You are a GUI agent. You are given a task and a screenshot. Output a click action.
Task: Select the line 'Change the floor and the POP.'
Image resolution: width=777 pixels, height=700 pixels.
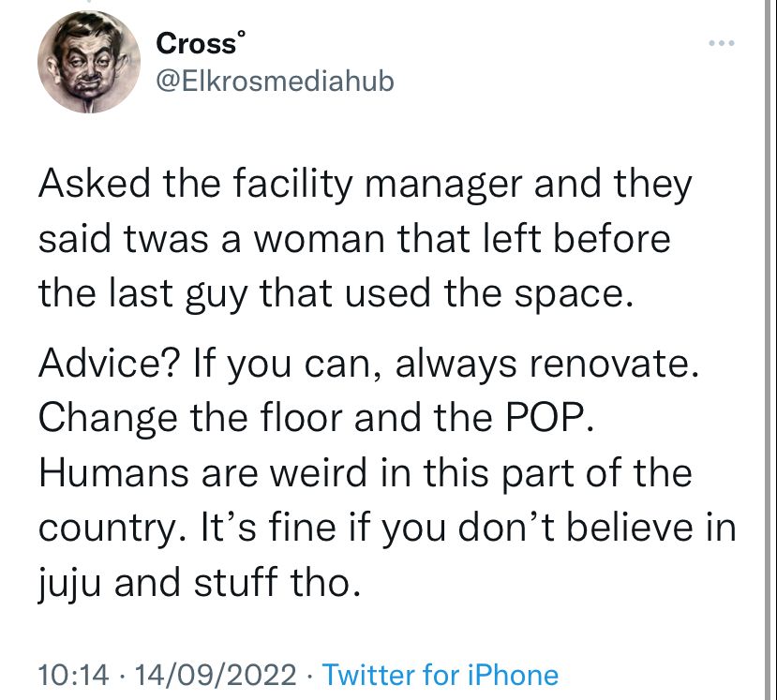pyautogui.click(x=316, y=418)
